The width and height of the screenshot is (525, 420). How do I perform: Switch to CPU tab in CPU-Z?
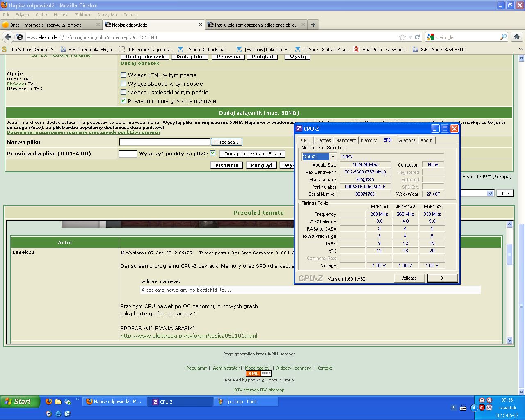306,140
